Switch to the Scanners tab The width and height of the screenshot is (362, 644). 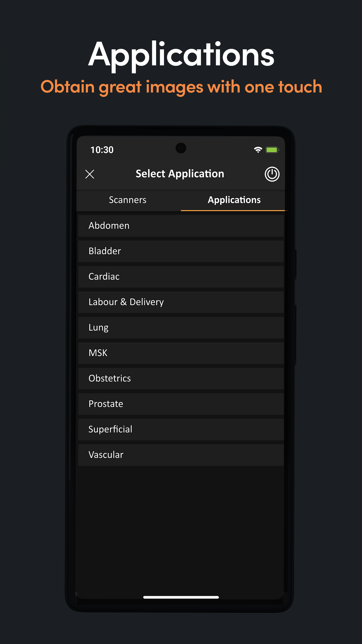128,200
